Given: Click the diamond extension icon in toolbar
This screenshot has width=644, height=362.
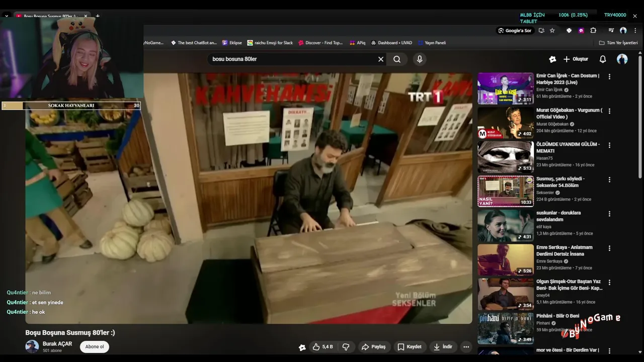Looking at the screenshot, I should pyautogui.click(x=569, y=31).
